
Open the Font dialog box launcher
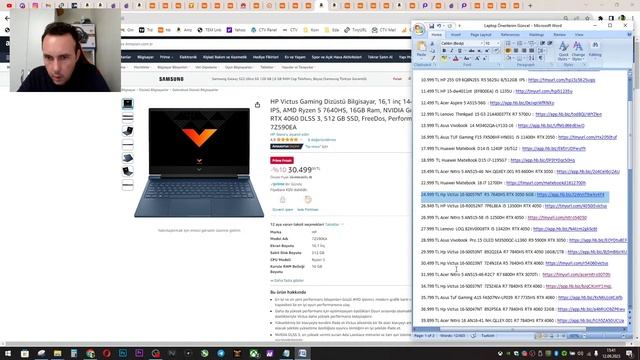point(499,64)
